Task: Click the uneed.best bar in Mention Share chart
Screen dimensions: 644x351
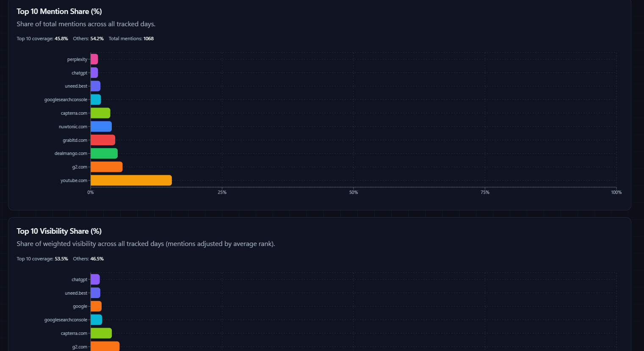Action: pyautogui.click(x=95, y=86)
